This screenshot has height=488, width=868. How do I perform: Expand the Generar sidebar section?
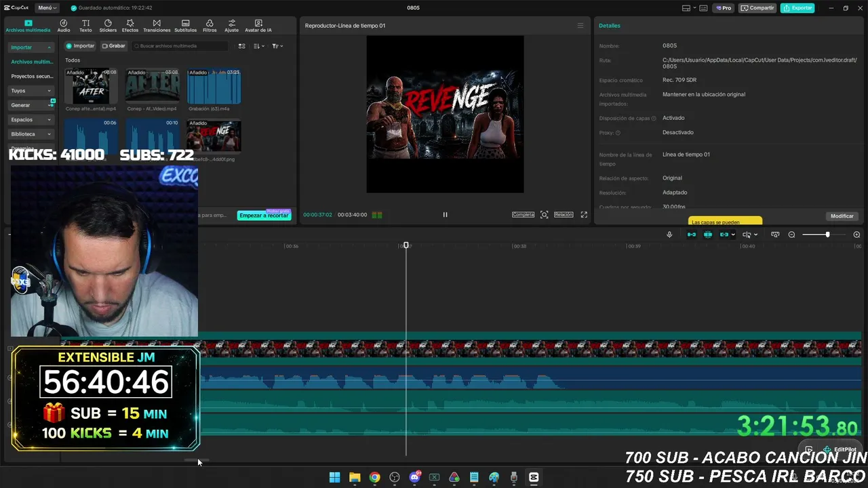[31, 105]
